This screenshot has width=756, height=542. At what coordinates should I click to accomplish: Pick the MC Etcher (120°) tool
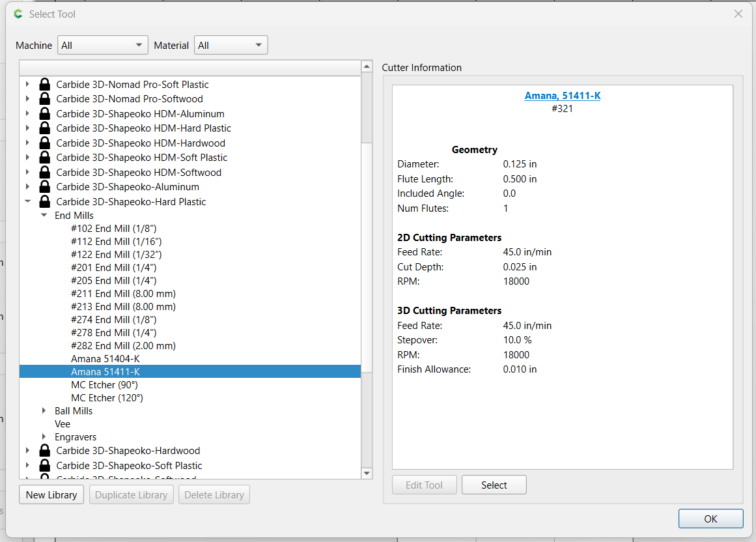tap(107, 398)
